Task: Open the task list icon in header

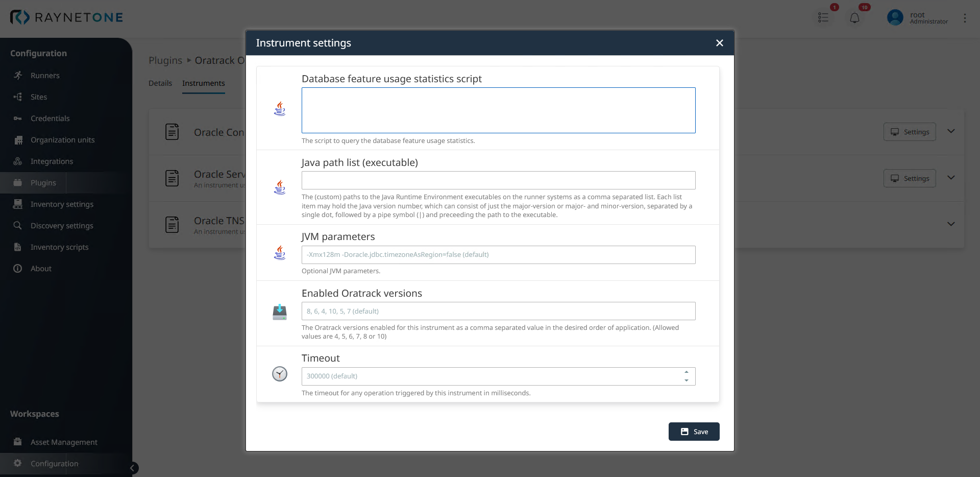Action: point(823,18)
